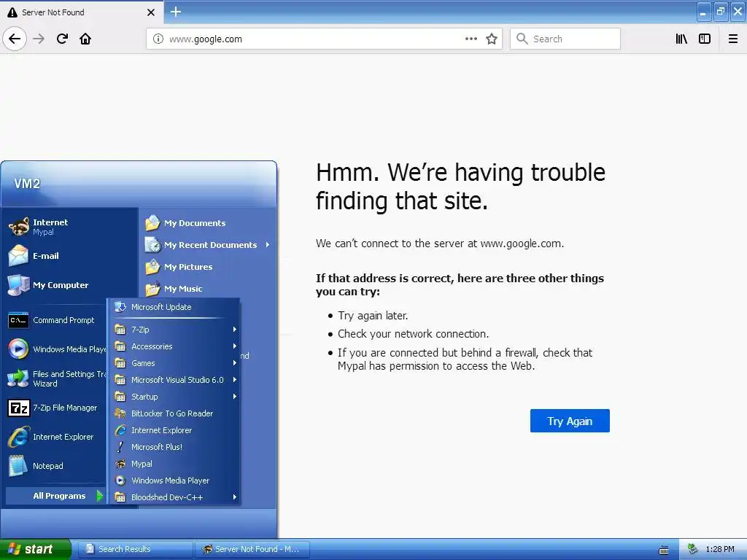
Task: Open the Library bookmarks icon
Action: (681, 39)
